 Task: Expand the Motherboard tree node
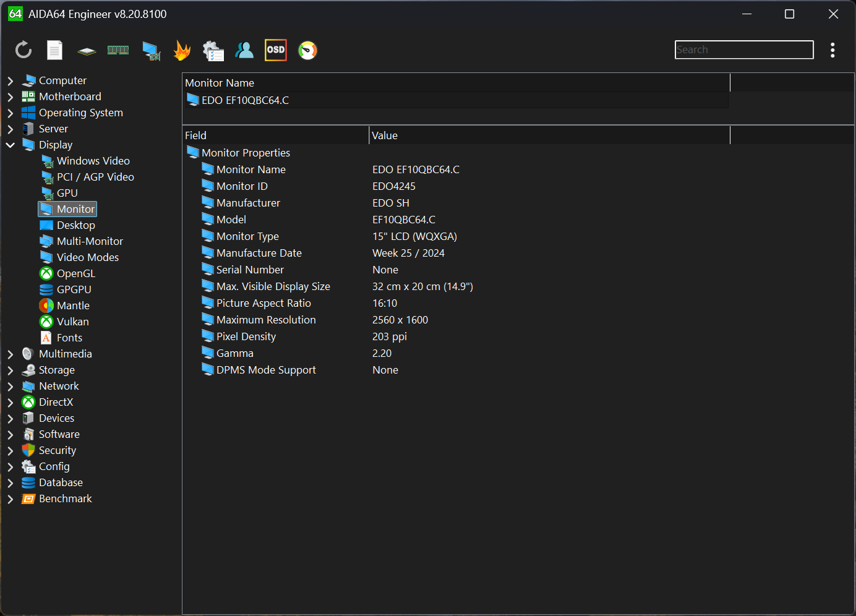tap(11, 96)
